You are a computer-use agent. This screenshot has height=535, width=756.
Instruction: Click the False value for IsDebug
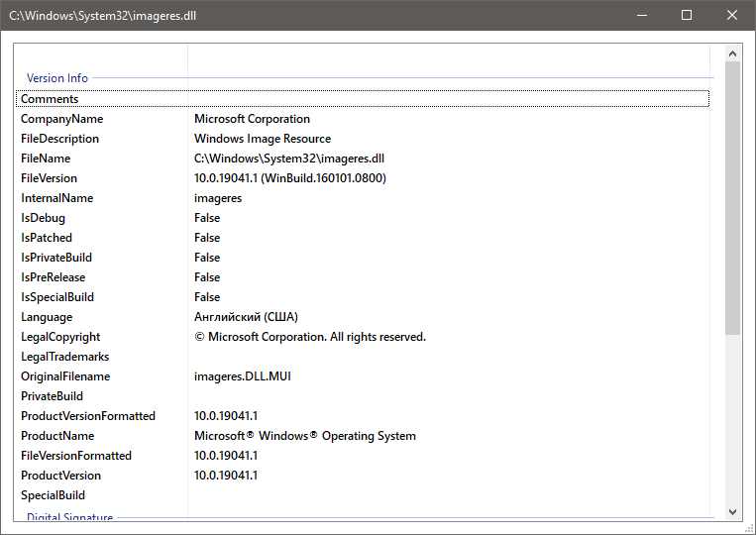tap(207, 218)
